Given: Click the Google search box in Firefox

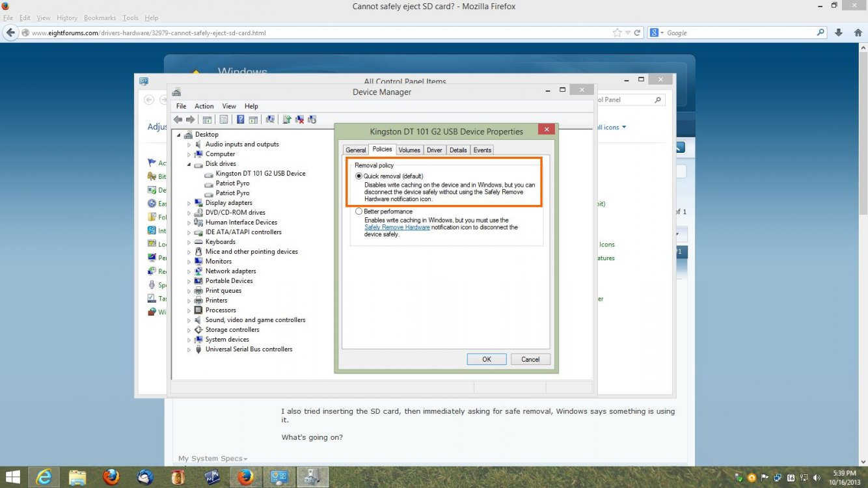Looking at the screenshot, I should 738,33.
